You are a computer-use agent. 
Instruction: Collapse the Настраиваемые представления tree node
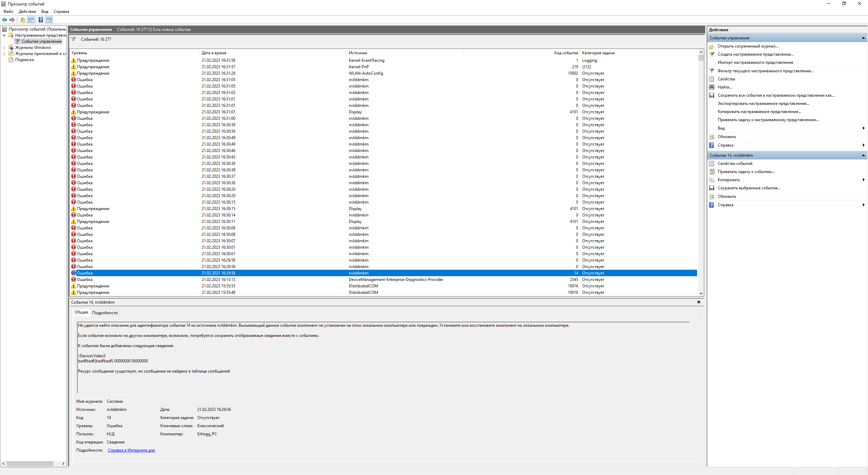point(4,35)
